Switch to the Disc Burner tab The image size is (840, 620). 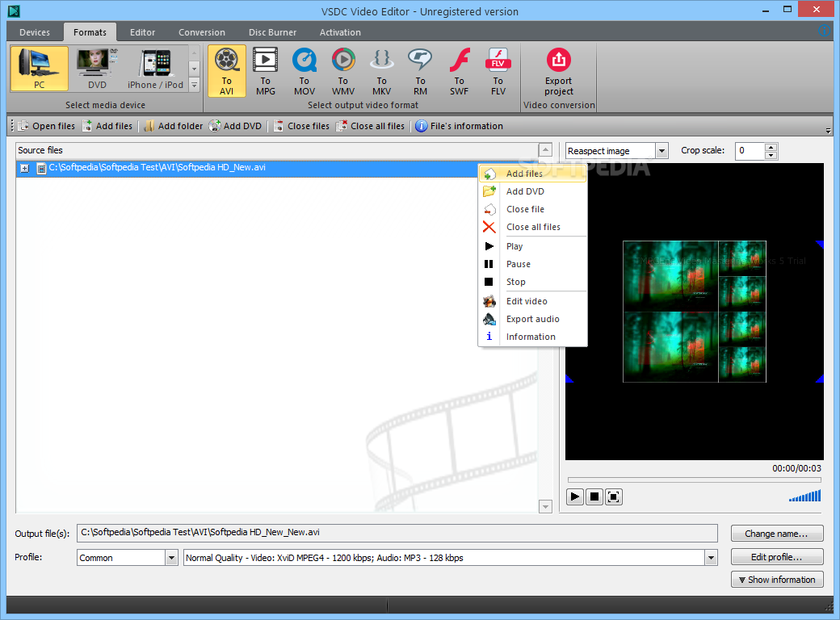click(x=272, y=32)
